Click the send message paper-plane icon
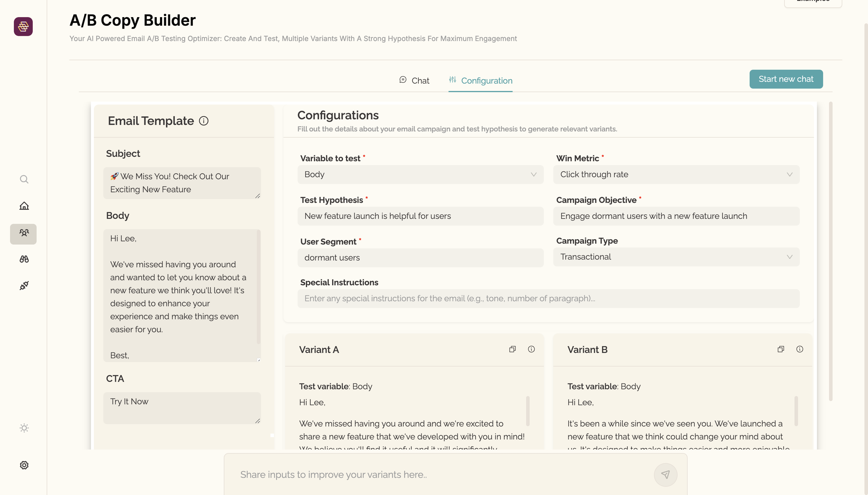The height and width of the screenshot is (495, 868). click(x=665, y=474)
